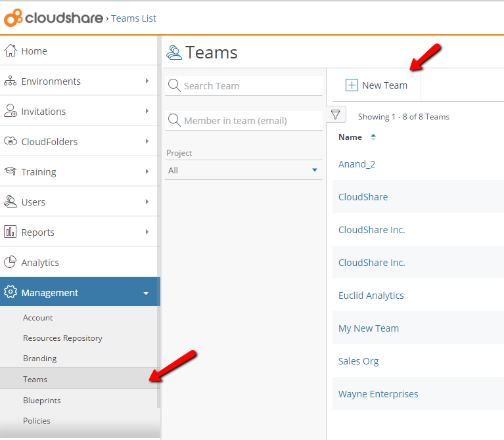The image size is (504, 440).
Task: Click the plus icon beside New Team
Action: (352, 85)
